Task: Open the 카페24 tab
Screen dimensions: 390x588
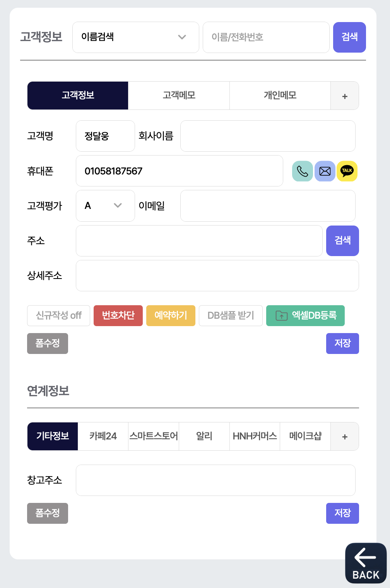Action: [x=103, y=436]
